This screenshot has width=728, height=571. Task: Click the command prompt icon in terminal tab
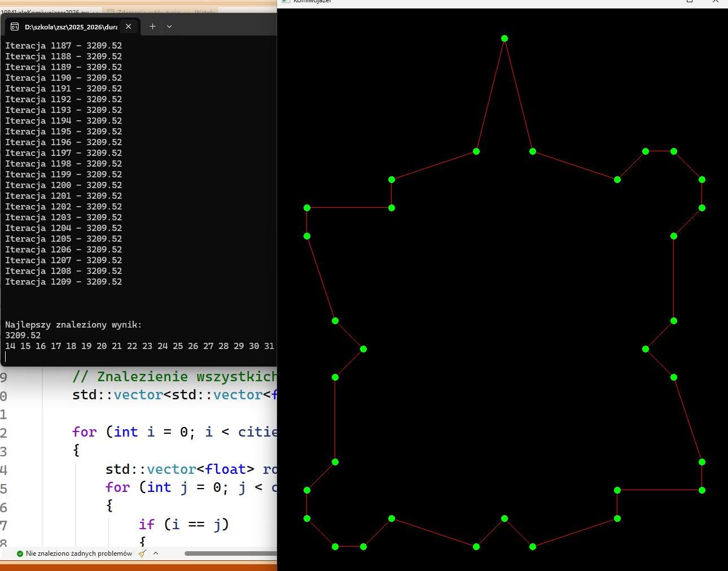tap(15, 27)
